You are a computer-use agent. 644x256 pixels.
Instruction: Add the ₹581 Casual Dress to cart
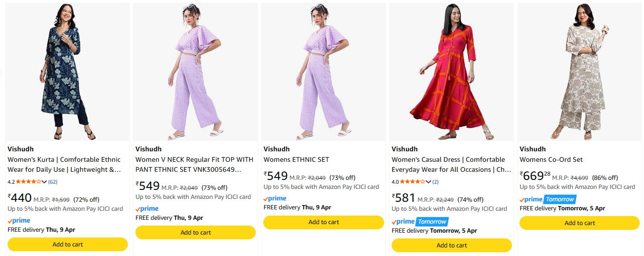[x=452, y=245]
